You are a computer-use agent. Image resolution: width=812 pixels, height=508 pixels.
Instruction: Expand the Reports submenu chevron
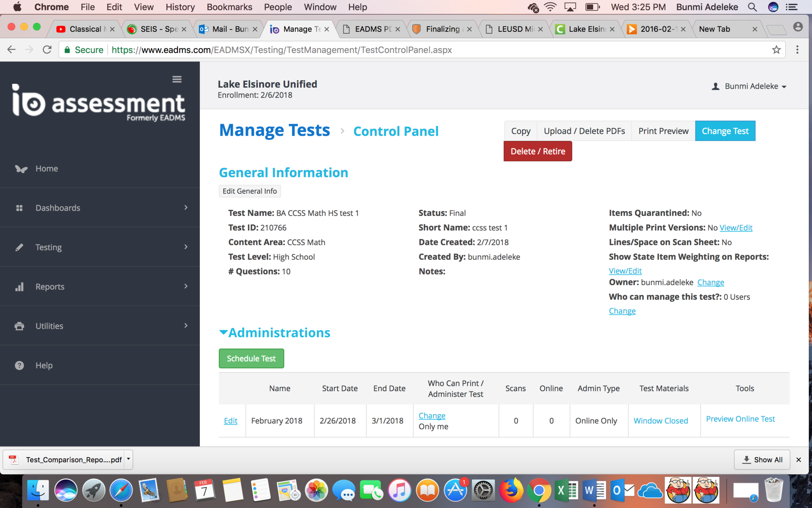(186, 286)
